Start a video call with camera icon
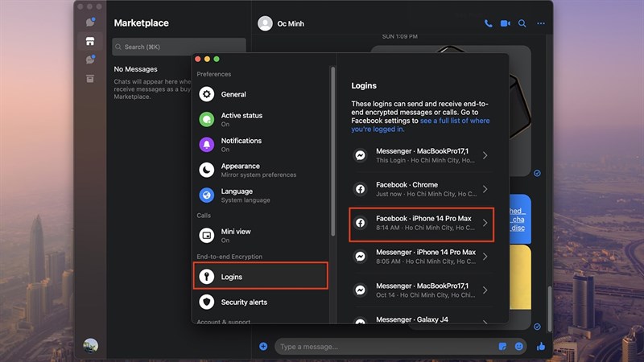This screenshot has height=362, width=644. coord(506,24)
